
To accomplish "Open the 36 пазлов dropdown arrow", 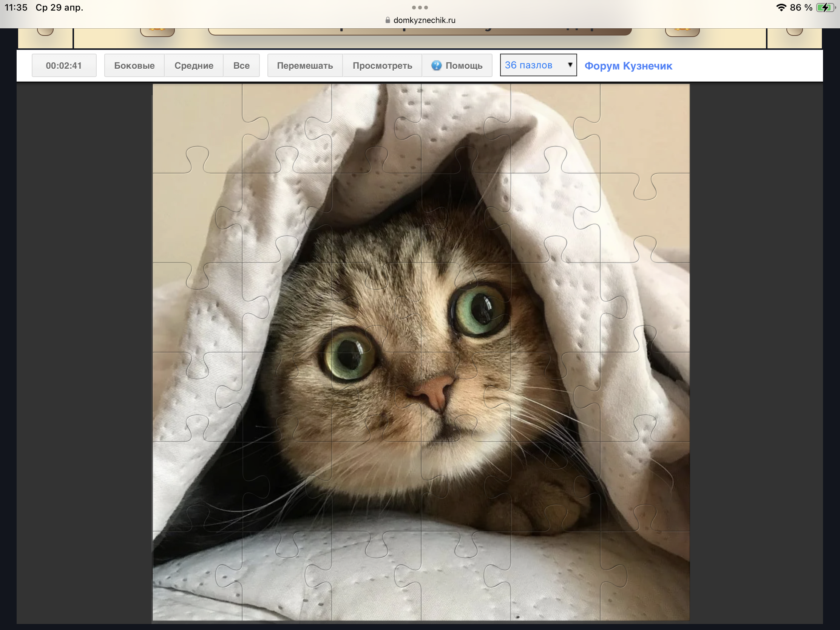I will [x=570, y=65].
